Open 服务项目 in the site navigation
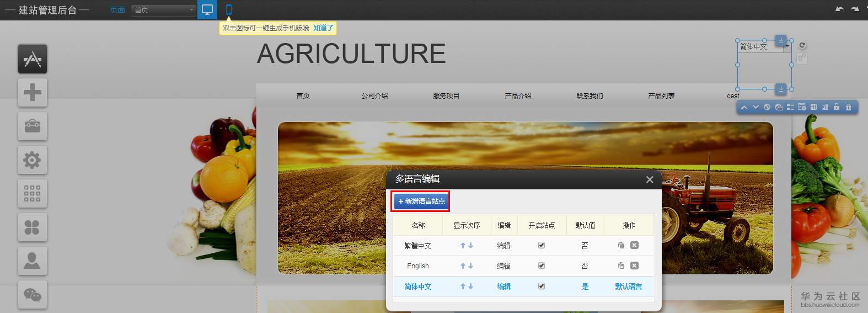Viewport: 868px width, 313px height. tap(446, 96)
